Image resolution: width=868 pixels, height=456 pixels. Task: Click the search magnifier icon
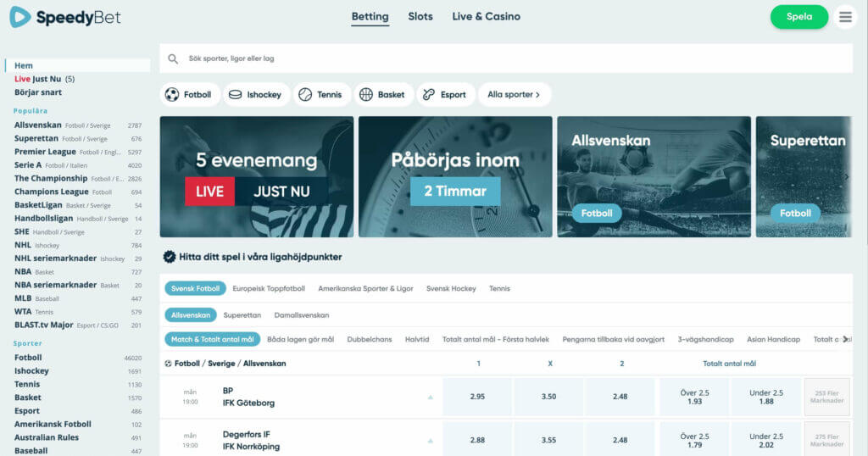(173, 58)
